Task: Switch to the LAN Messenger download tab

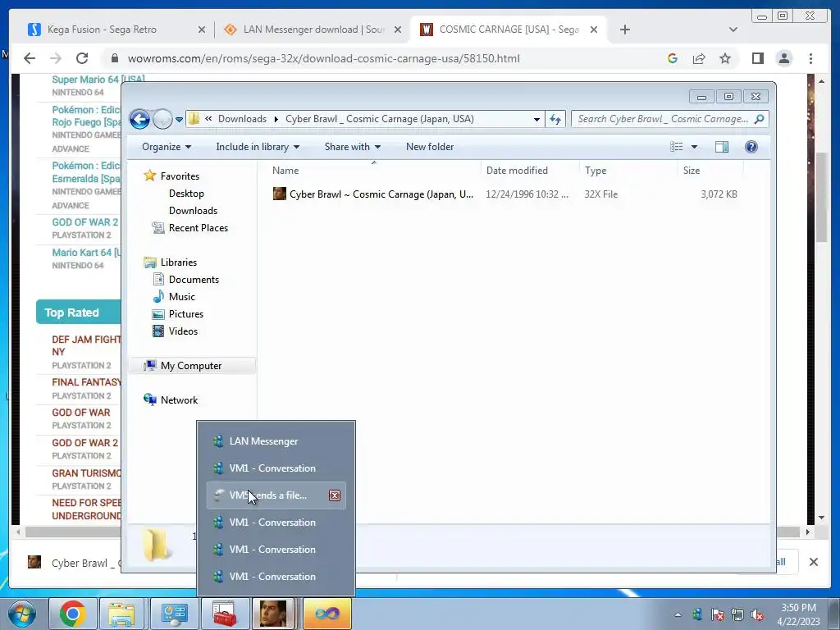Action: coord(314,30)
